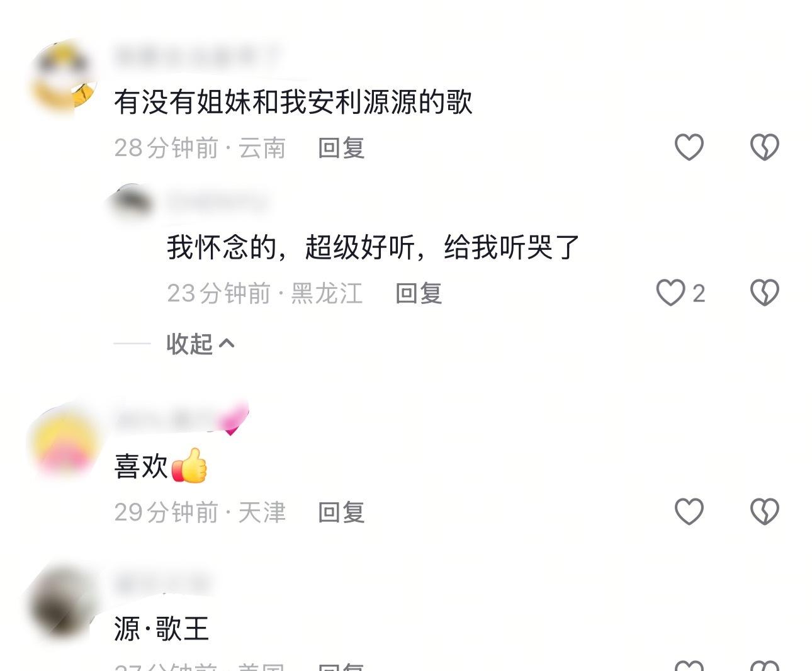Reply to the 云南 comment
Screen dimensions: 812x671
pos(341,148)
